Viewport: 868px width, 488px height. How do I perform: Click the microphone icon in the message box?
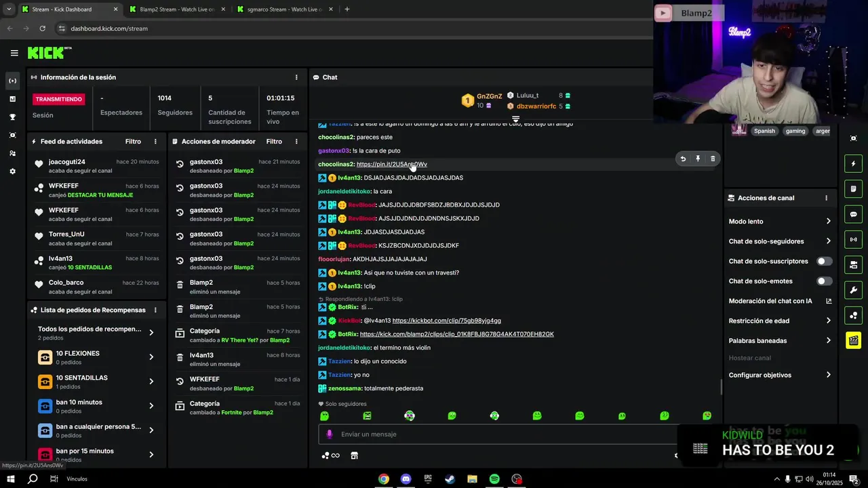[330, 434]
